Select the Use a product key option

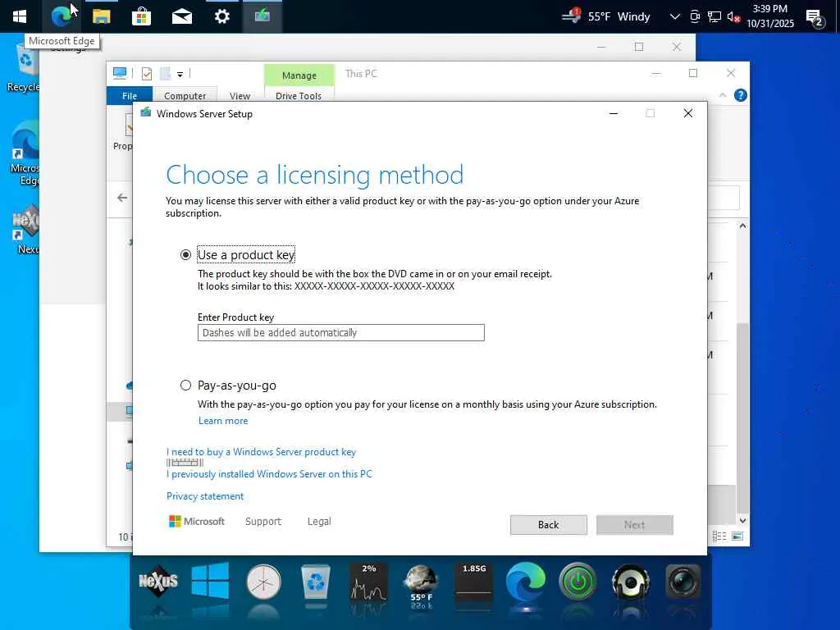(185, 255)
